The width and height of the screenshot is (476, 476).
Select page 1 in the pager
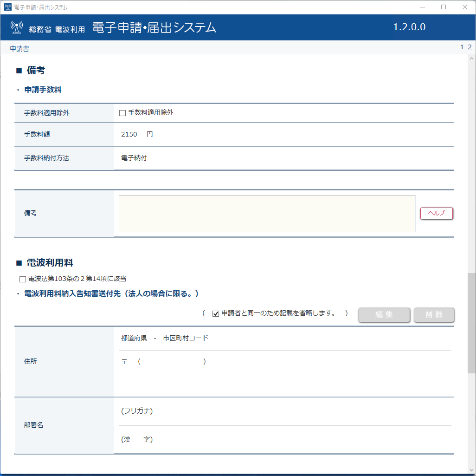(x=462, y=47)
